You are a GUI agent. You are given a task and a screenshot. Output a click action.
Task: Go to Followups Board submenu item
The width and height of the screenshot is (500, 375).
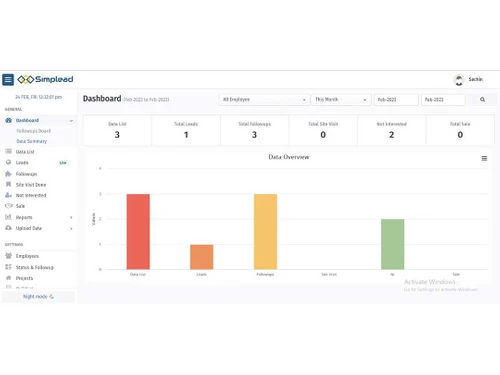click(x=33, y=131)
